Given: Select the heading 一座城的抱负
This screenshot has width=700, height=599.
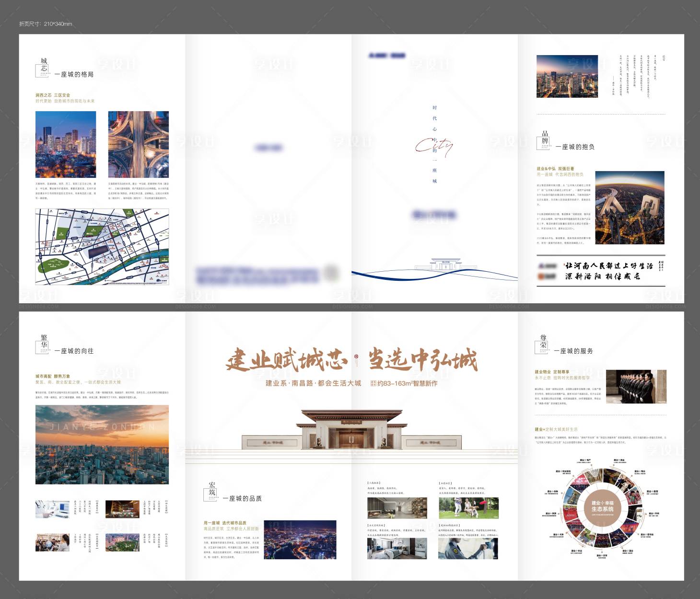Looking at the screenshot, I should point(575,147).
